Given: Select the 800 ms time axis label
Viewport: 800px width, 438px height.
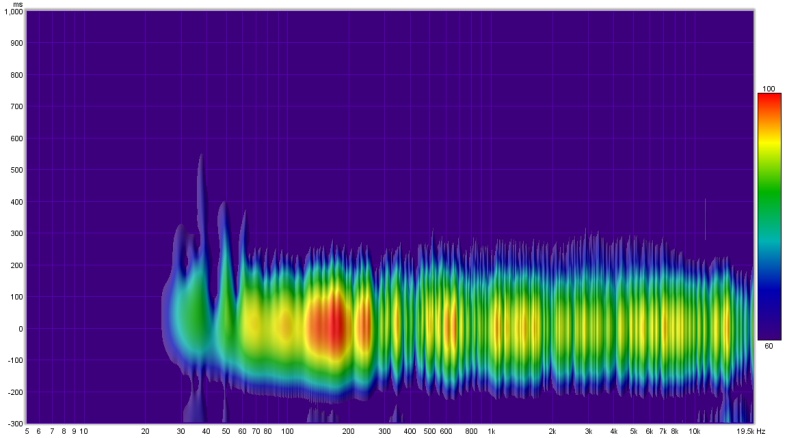Looking at the screenshot, I should [x=17, y=75].
